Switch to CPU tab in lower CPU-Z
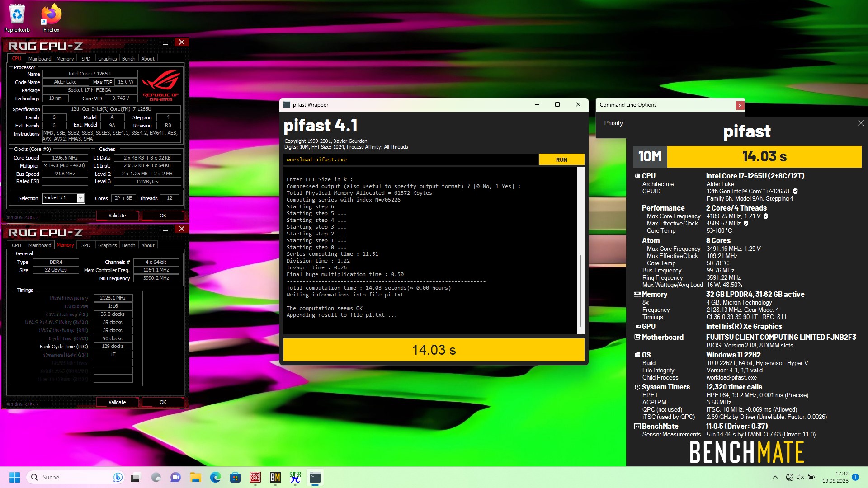 click(x=17, y=245)
